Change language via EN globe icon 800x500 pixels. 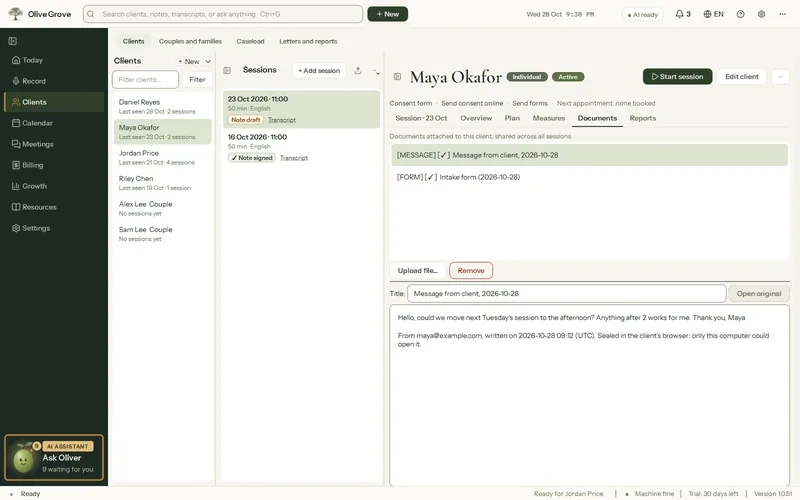713,14
